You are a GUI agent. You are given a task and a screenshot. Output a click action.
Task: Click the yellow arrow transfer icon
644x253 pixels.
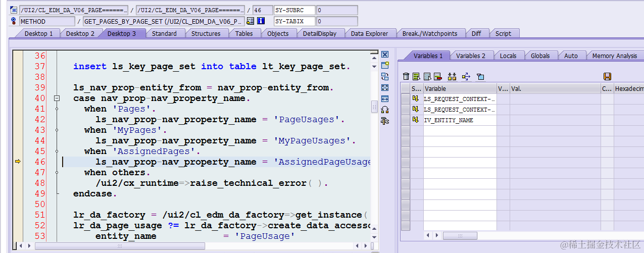point(466,76)
